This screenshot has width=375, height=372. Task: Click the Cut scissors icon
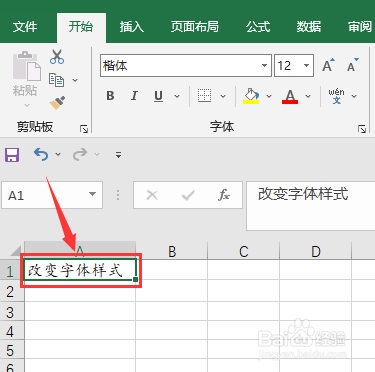(x=57, y=57)
